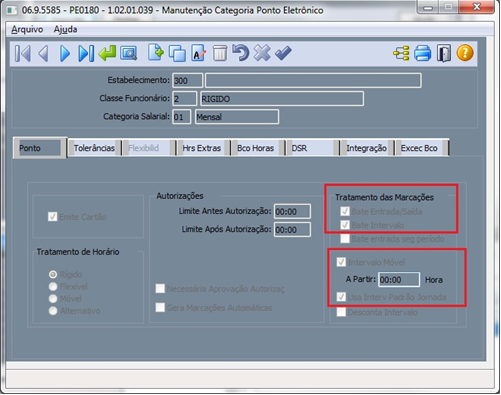The height and width of the screenshot is (395, 501).
Task: Toggle Usa Interv Padrão Jornada checkbox
Action: pos(341,297)
